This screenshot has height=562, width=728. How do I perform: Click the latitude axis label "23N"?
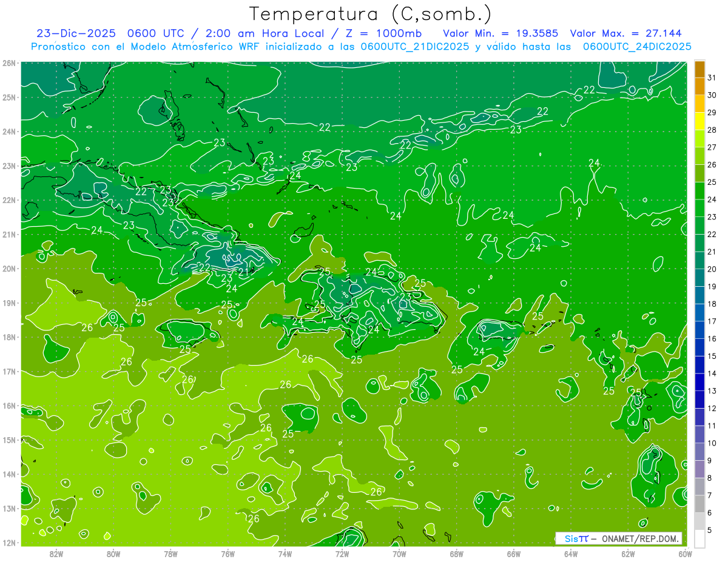coord(9,166)
